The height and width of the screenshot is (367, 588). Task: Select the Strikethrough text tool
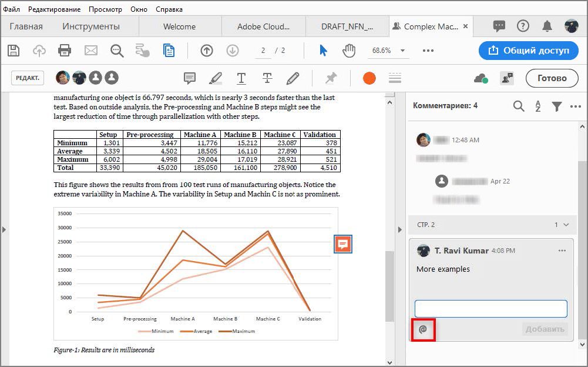coord(267,78)
